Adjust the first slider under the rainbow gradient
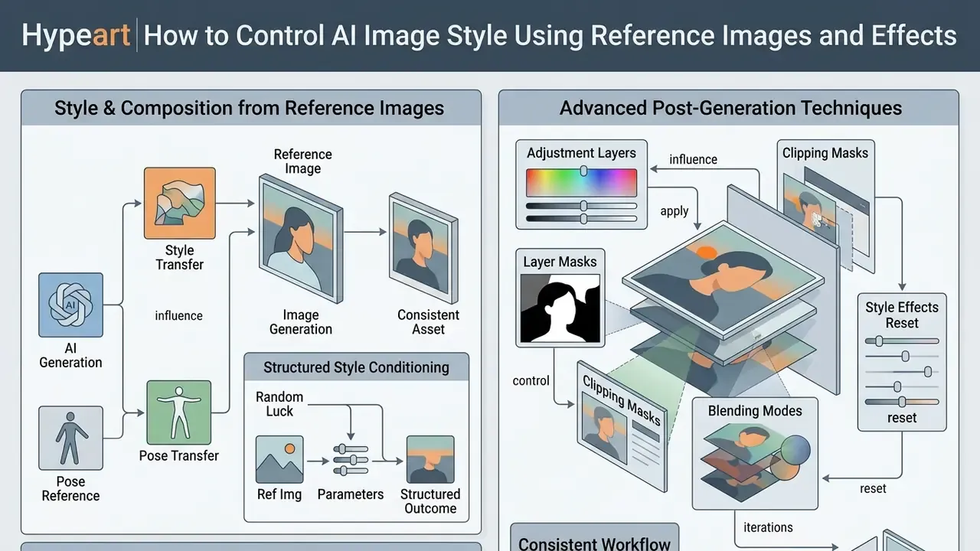Image resolution: width=980 pixels, height=551 pixels. coord(581,206)
